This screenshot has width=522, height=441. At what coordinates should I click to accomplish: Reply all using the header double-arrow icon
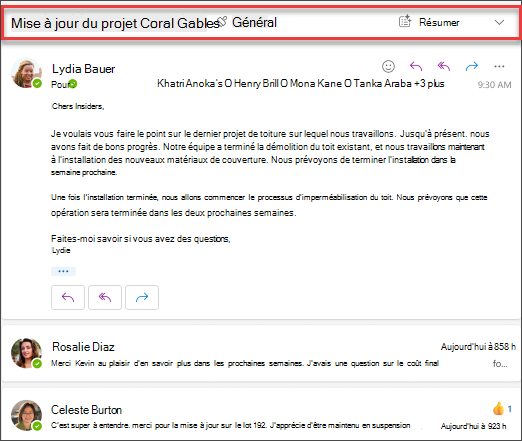click(444, 66)
